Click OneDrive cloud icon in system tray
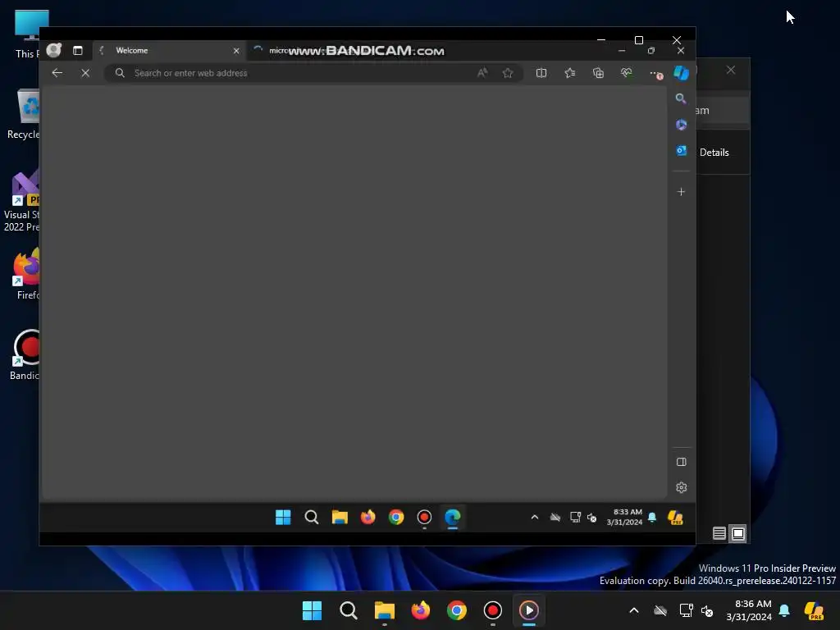Screen dimensions: 840x630 tap(660, 610)
